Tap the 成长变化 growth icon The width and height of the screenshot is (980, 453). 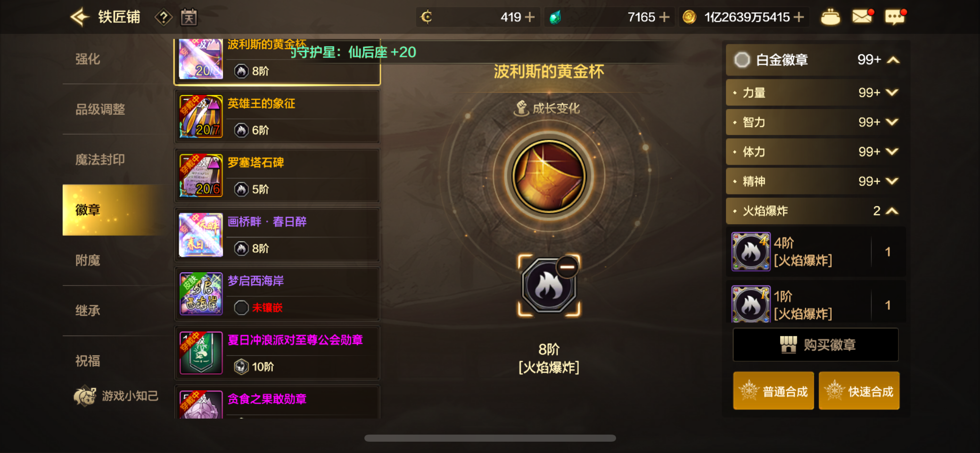click(521, 109)
